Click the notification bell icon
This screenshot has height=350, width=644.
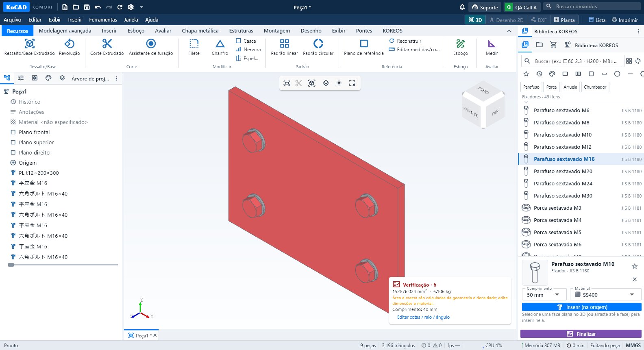click(x=462, y=7)
